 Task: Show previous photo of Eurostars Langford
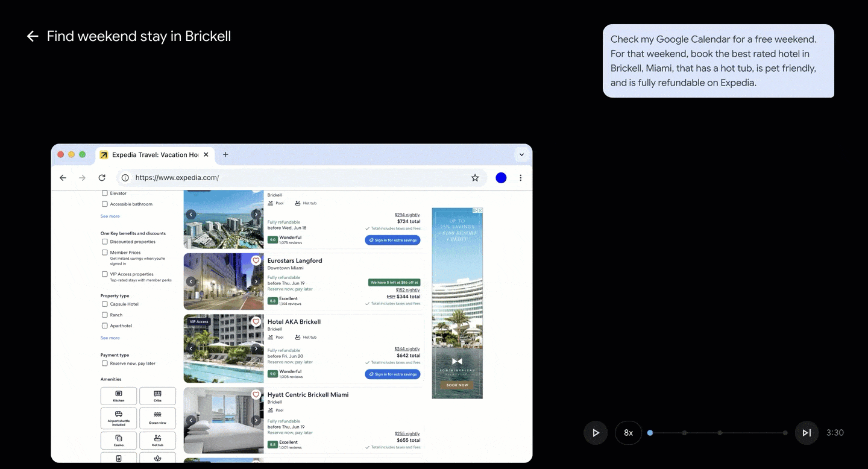pos(191,282)
